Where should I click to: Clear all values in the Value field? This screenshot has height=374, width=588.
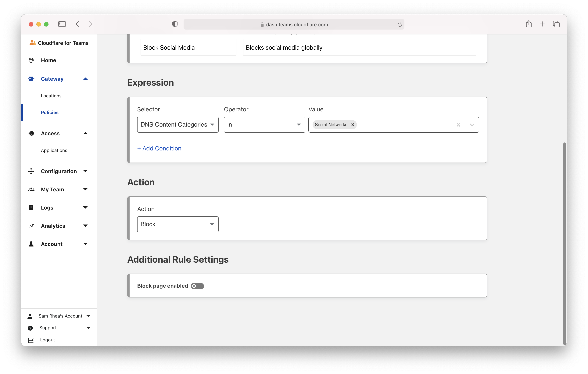point(458,125)
